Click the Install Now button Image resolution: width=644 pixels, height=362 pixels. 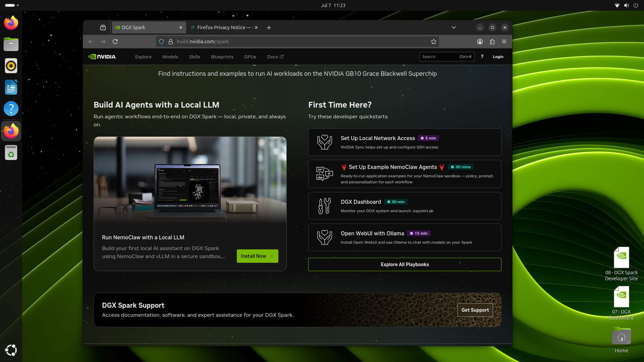[257, 256]
